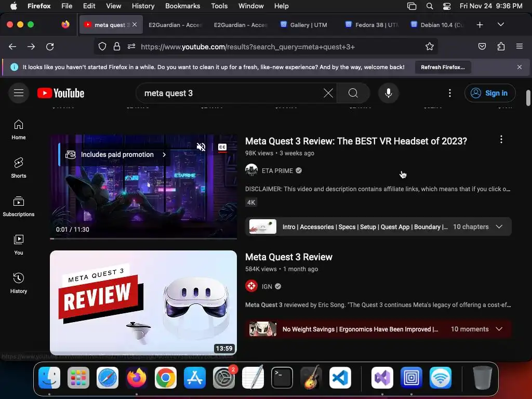Open the YouTube guide hamburger menu
Viewport: 532px width, 399px height.
[19, 93]
